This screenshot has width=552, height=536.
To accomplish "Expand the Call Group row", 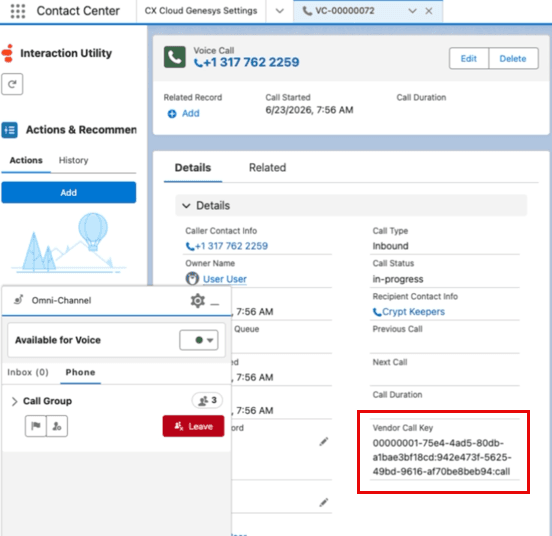I will (x=14, y=401).
